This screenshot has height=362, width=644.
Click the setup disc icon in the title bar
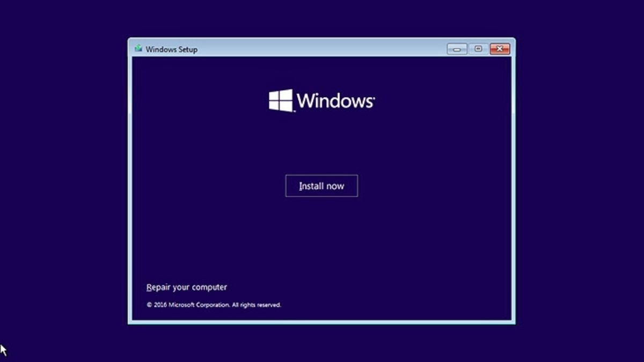(140, 49)
